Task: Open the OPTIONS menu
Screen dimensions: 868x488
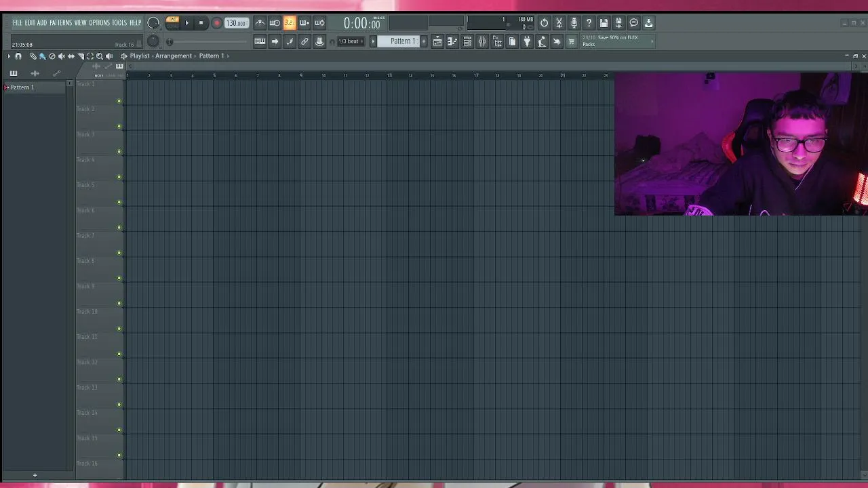Action: (99, 23)
